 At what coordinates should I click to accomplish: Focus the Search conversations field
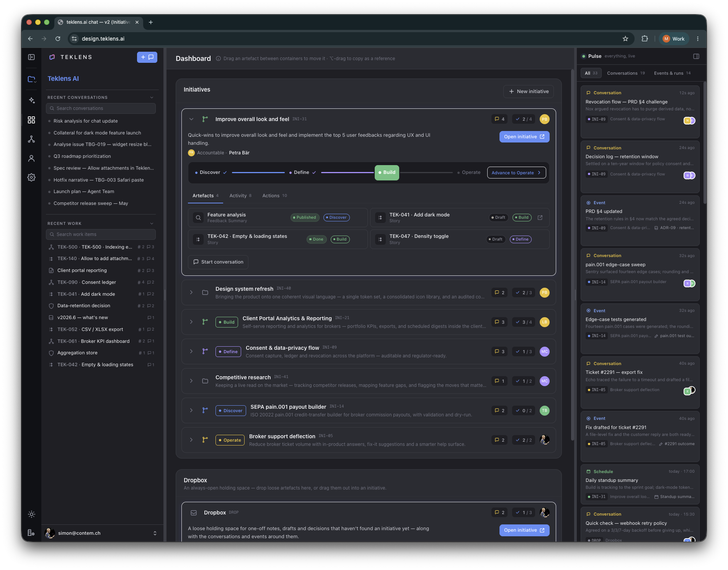[101, 108]
